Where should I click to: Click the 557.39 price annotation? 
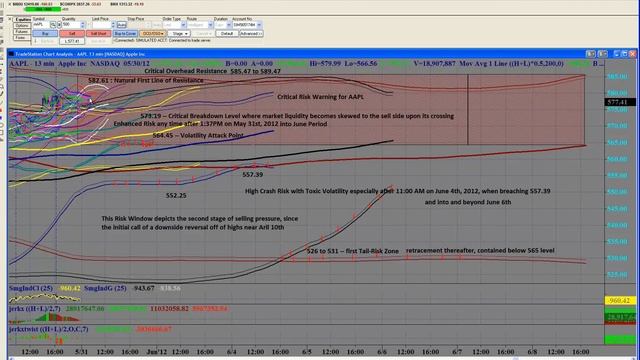253,175
